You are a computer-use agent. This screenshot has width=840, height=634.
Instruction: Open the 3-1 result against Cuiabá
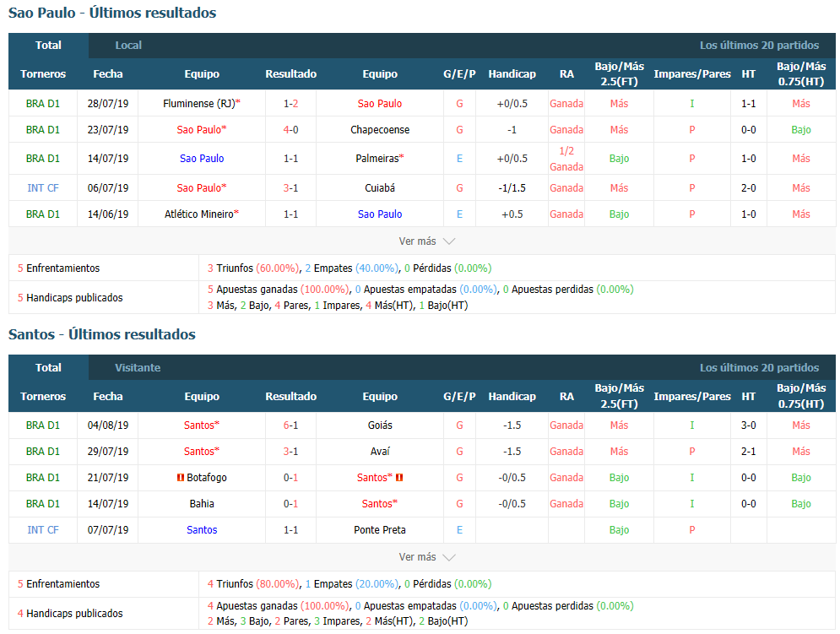[291, 188]
